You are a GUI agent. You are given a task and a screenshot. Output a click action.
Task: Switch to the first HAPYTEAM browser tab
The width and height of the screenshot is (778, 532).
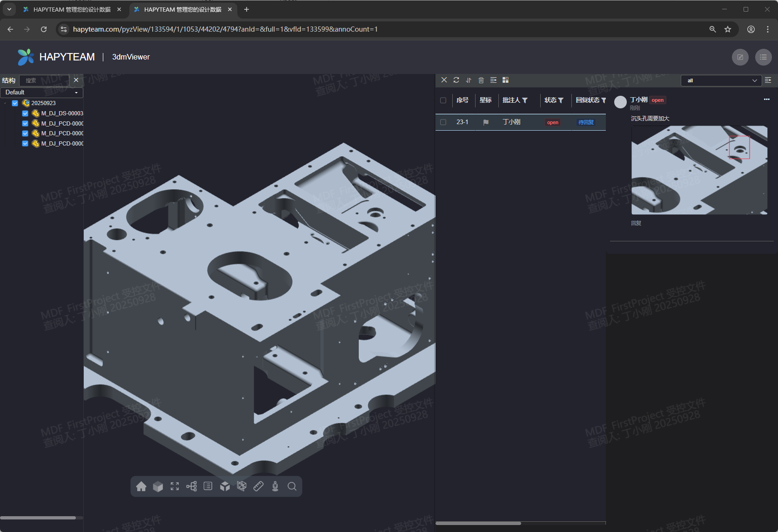coord(72,9)
